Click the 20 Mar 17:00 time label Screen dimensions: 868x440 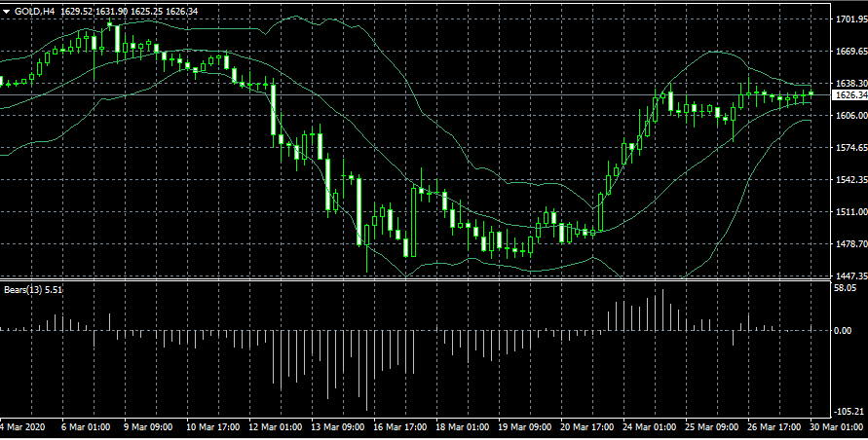[x=587, y=427]
